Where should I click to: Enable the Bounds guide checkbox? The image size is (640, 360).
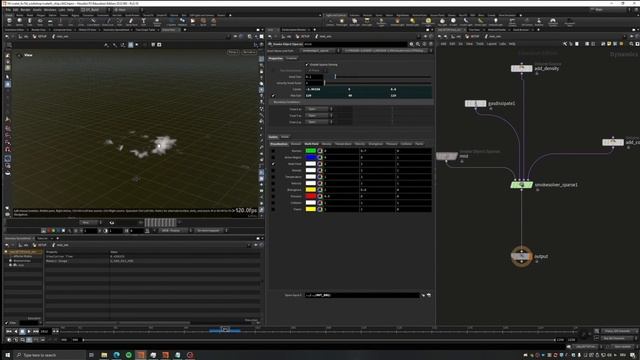pos(273,151)
